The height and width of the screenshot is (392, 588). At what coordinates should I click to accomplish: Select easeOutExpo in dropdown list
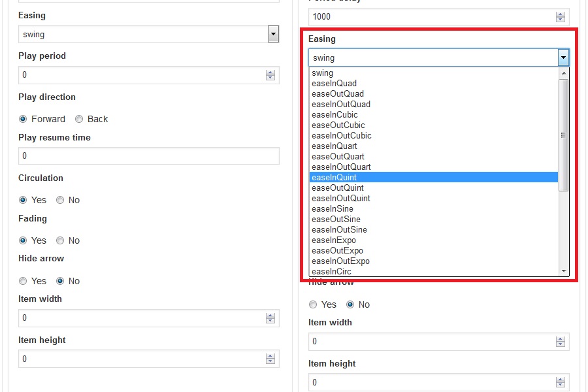point(337,251)
